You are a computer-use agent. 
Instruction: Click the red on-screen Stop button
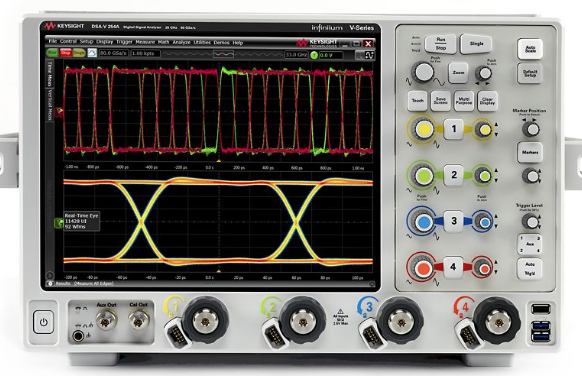point(66,53)
